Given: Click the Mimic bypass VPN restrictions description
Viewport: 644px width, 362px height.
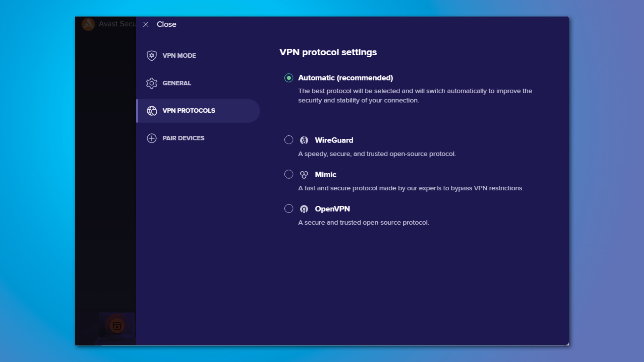Looking at the screenshot, I should [x=411, y=188].
